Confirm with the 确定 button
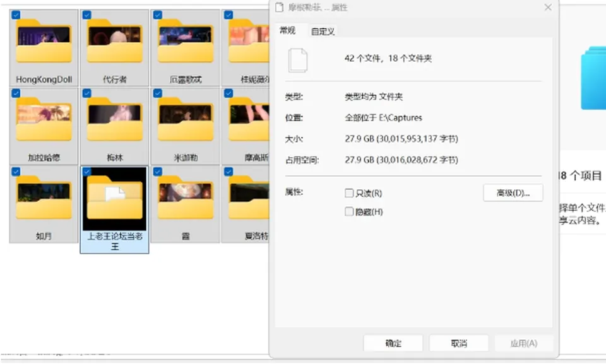The width and height of the screenshot is (606, 364). coord(393,343)
